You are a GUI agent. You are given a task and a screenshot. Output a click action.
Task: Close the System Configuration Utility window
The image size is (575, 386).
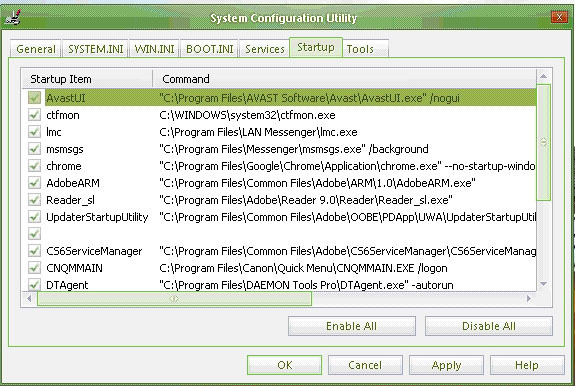[559, 17]
